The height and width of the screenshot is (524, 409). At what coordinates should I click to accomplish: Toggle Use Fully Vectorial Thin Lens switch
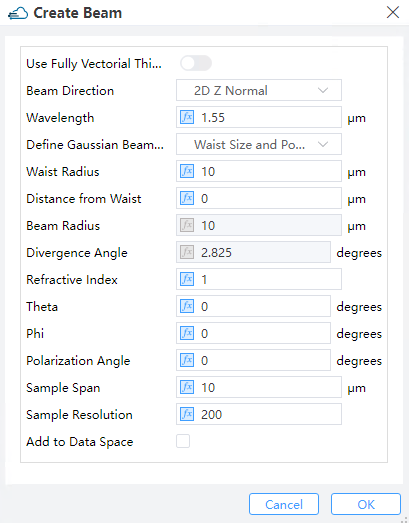[x=196, y=63]
